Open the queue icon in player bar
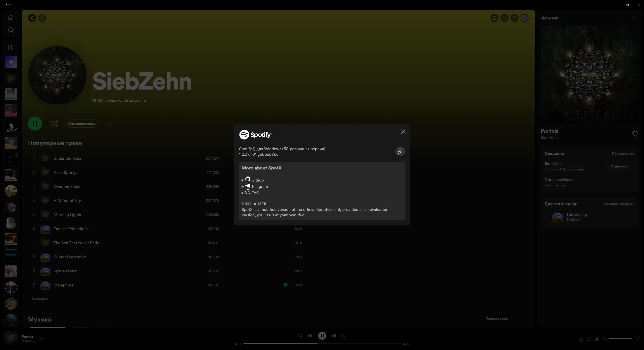 pos(589,339)
